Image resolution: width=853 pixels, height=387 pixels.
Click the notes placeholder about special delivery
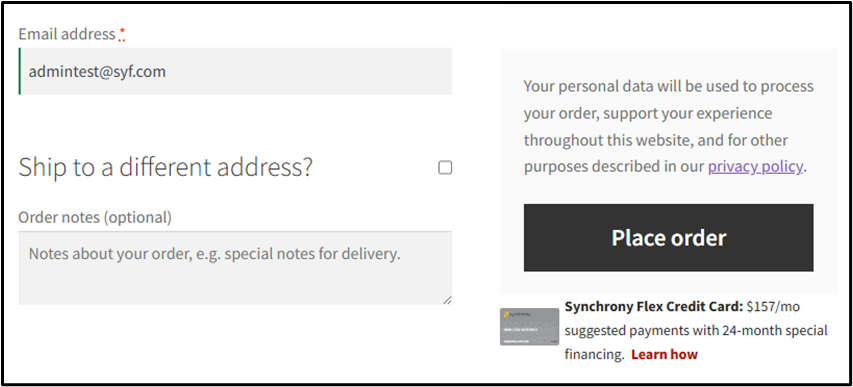pyautogui.click(x=215, y=254)
